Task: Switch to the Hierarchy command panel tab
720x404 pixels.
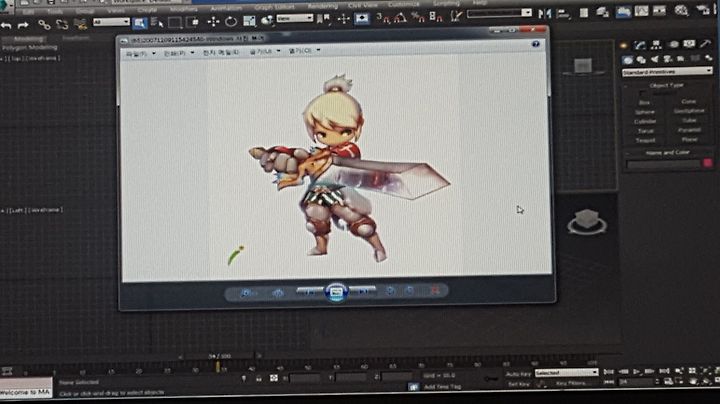Action: click(656, 44)
